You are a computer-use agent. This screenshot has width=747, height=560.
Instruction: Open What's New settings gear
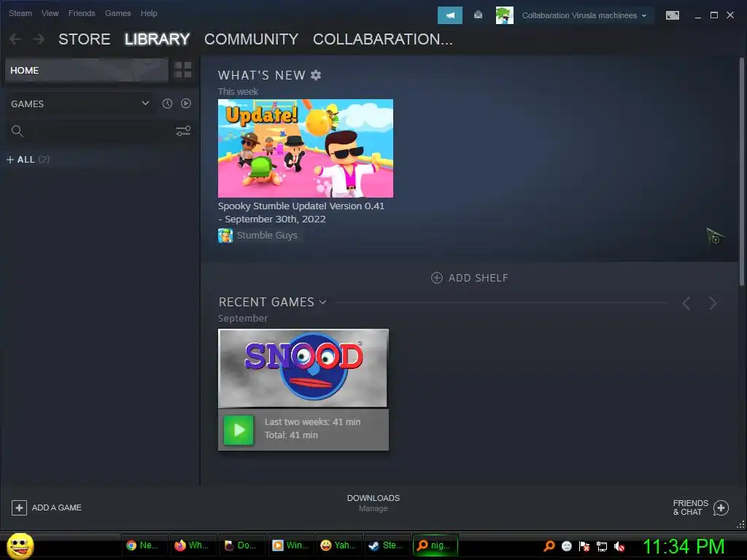point(316,75)
